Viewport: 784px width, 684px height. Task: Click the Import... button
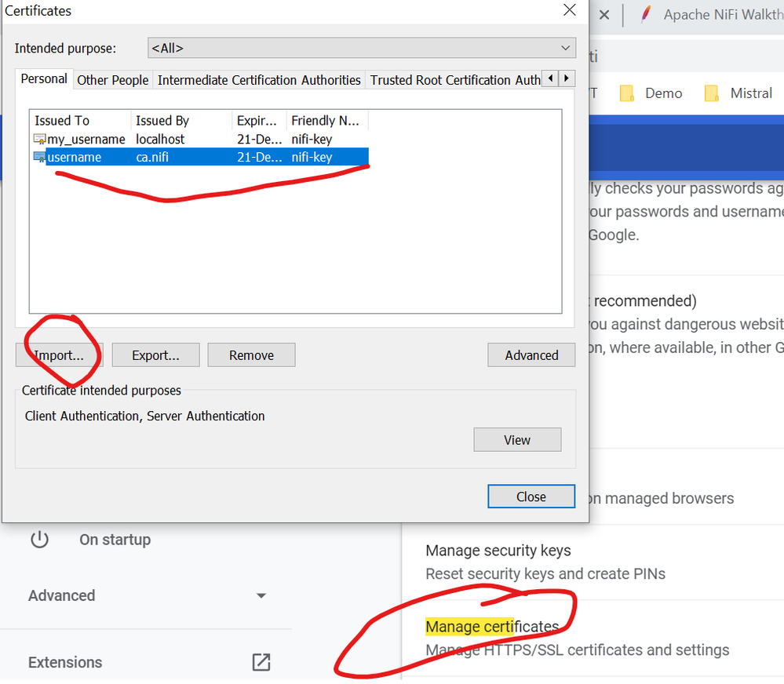pos(59,355)
